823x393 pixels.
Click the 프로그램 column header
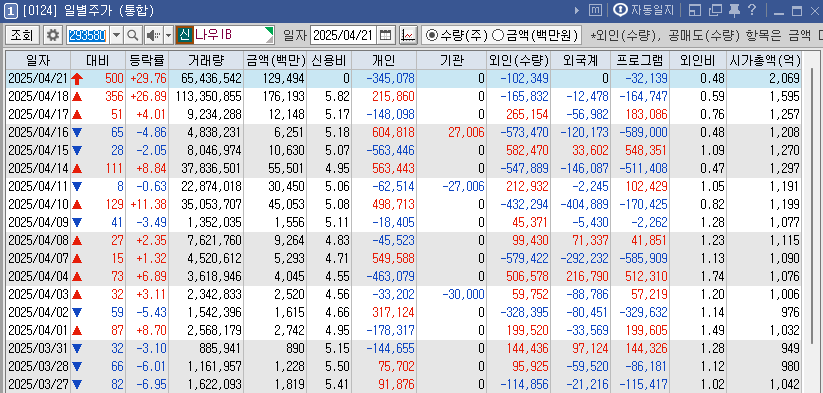click(x=640, y=60)
